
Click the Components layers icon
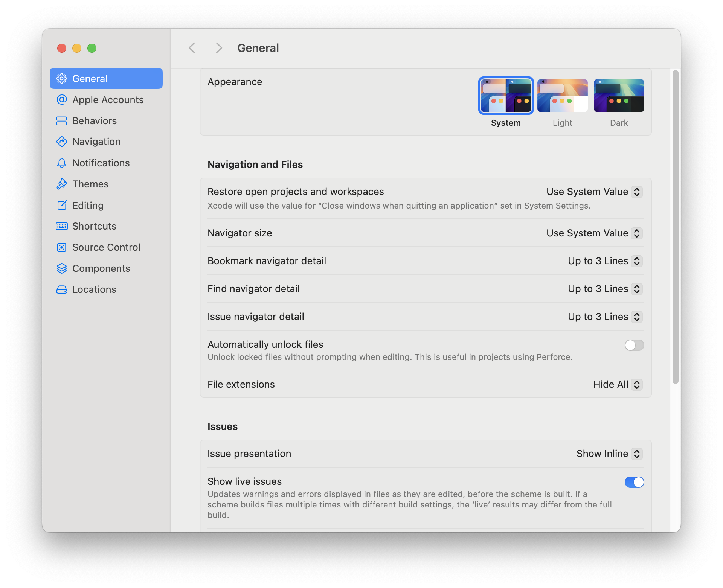[61, 268]
